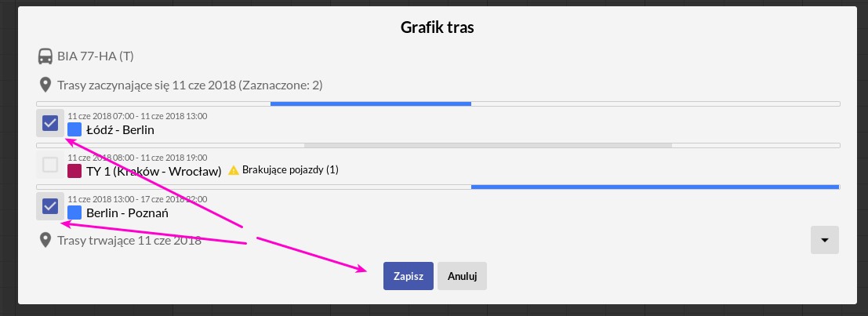
Task: Click the Trasy trwające 11 cze 2018 heading
Action: pos(129,240)
